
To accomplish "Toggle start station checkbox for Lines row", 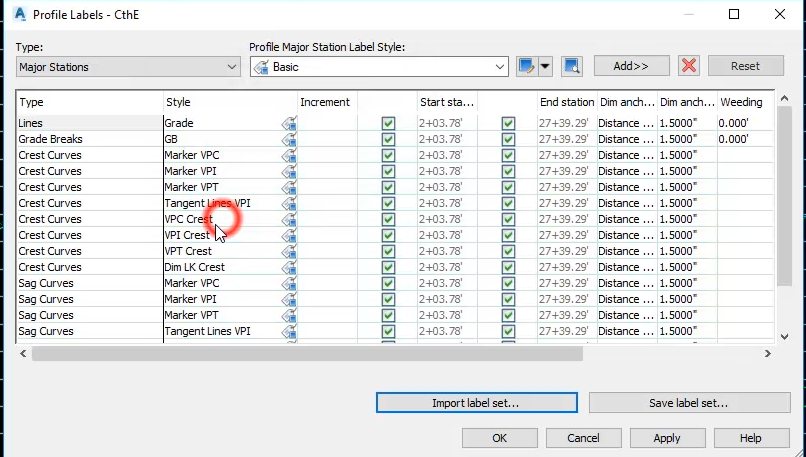I will pos(388,123).
